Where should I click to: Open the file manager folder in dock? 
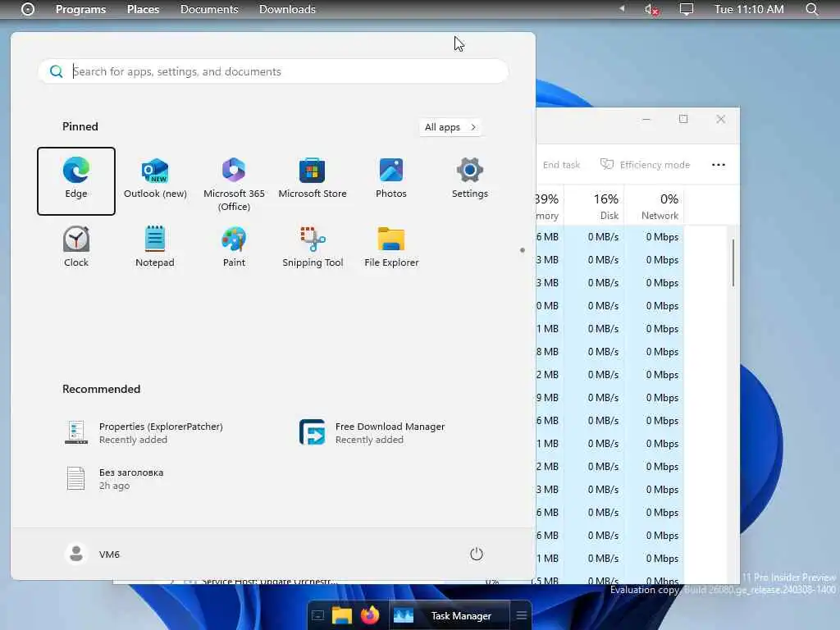click(x=342, y=615)
